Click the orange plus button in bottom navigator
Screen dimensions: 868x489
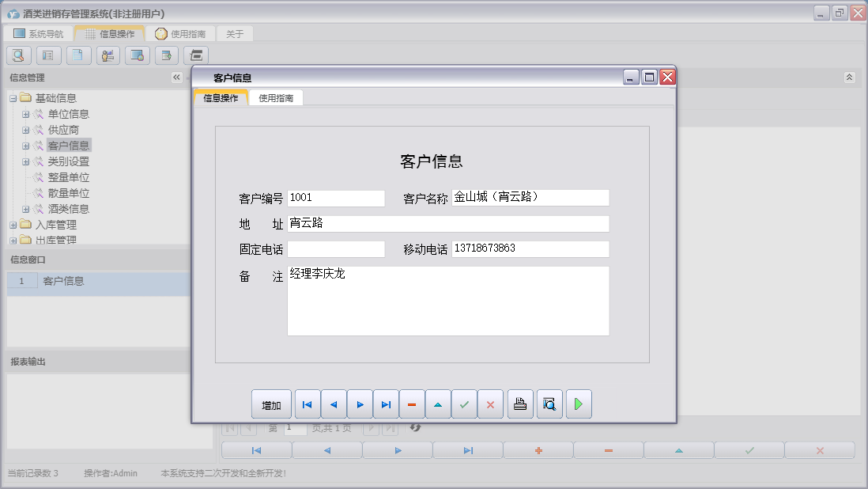click(x=538, y=450)
